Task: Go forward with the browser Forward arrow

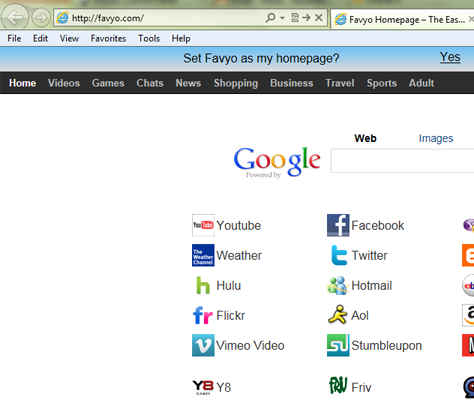Action: (x=41, y=17)
